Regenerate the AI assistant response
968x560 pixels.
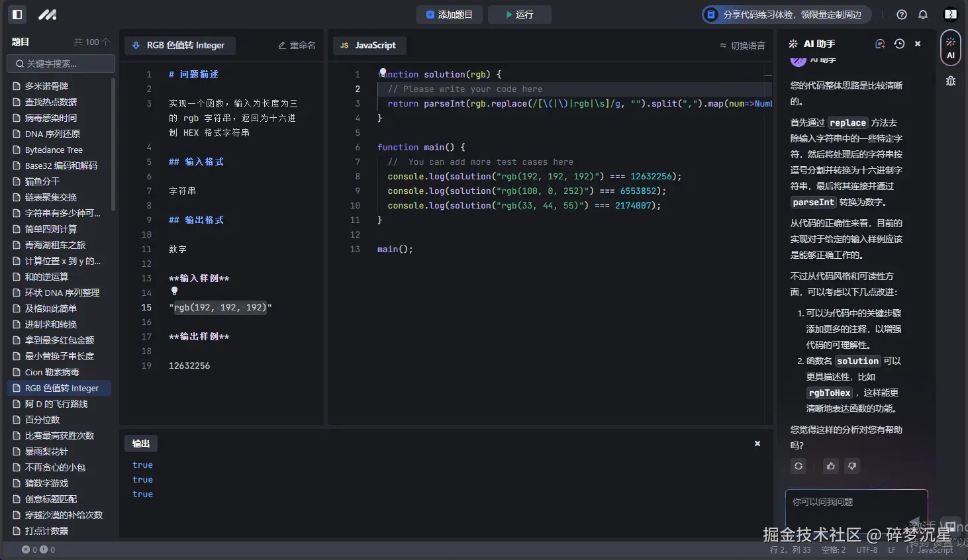click(799, 466)
